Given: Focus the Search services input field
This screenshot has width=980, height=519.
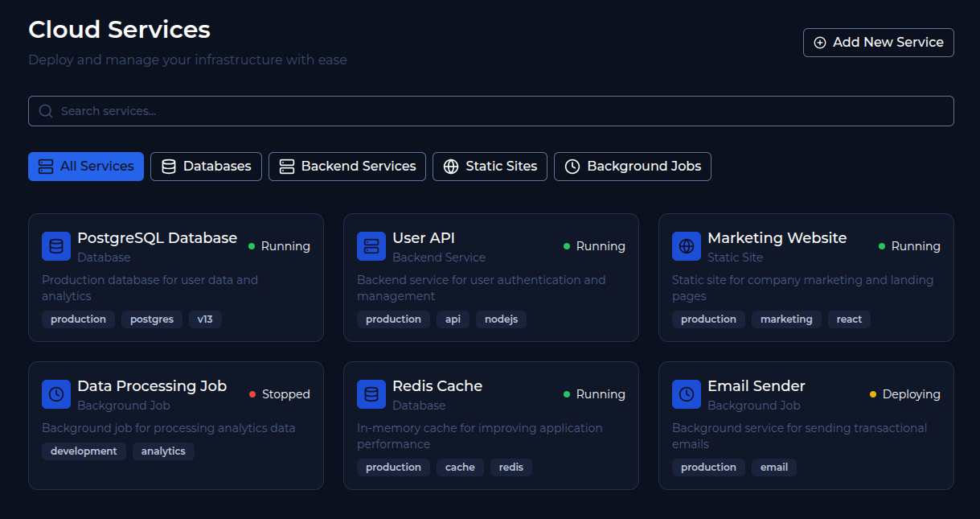Looking at the screenshot, I should [498, 111].
